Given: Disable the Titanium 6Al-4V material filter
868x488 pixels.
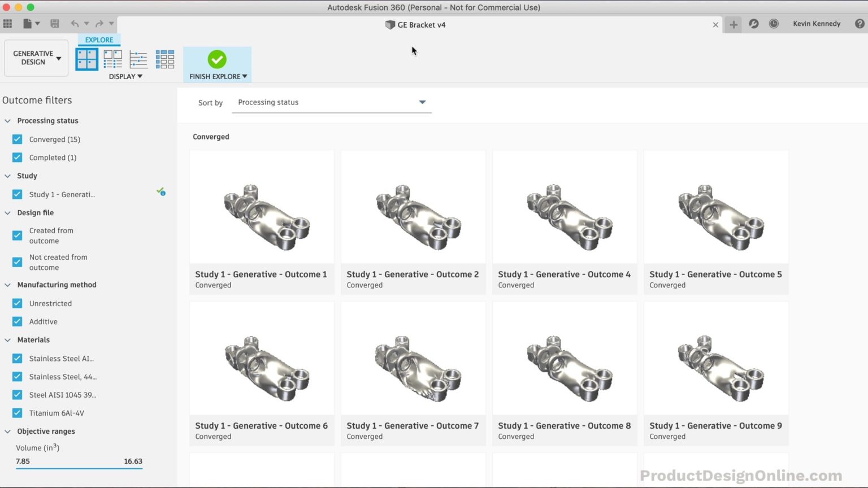Looking at the screenshot, I should 17,413.
